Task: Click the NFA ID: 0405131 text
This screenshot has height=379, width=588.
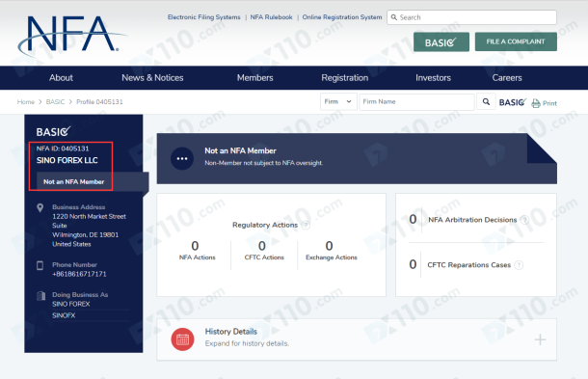Action: click(x=63, y=149)
